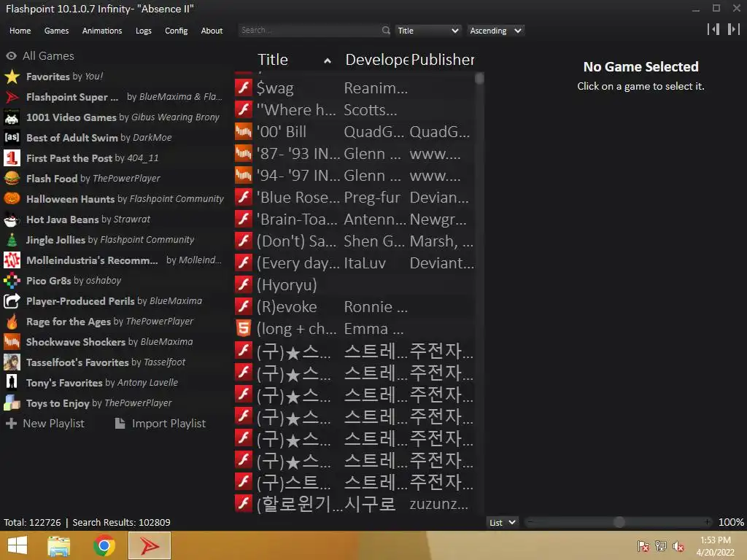Select Tasselfoot's Favorites portrait icon
The image size is (747, 560).
[x=12, y=362]
